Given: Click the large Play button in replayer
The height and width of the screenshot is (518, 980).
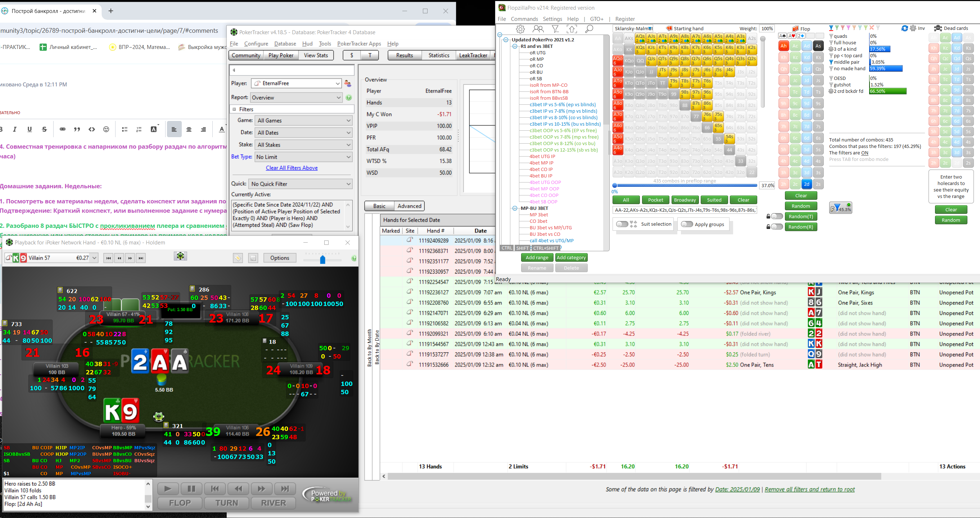Looking at the screenshot, I should click(168, 489).
